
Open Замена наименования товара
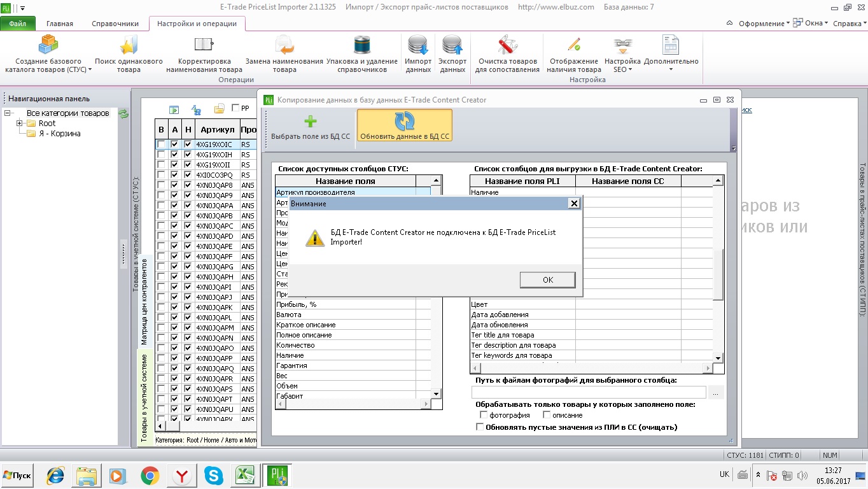284,54
